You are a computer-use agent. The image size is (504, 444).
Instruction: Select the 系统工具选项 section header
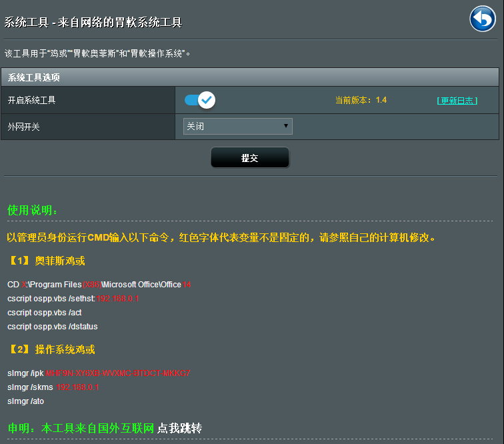34,77
